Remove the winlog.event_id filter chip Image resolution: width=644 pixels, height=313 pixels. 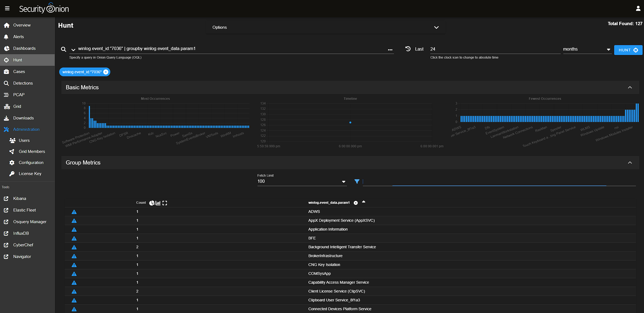[x=106, y=72]
